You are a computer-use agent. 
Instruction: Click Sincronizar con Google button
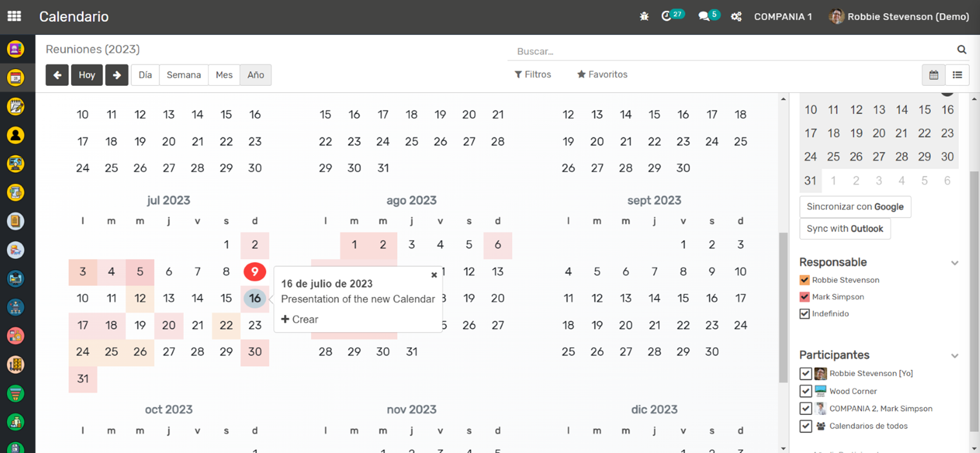[x=855, y=206]
